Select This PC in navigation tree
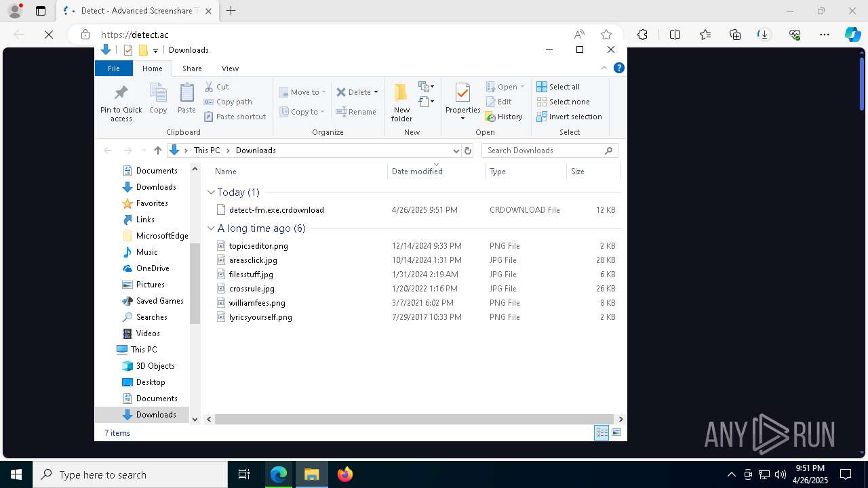This screenshot has height=488, width=868. click(143, 350)
